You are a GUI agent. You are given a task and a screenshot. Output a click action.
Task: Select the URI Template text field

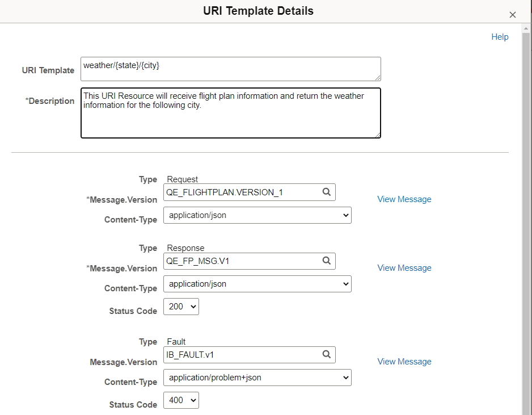click(x=227, y=69)
